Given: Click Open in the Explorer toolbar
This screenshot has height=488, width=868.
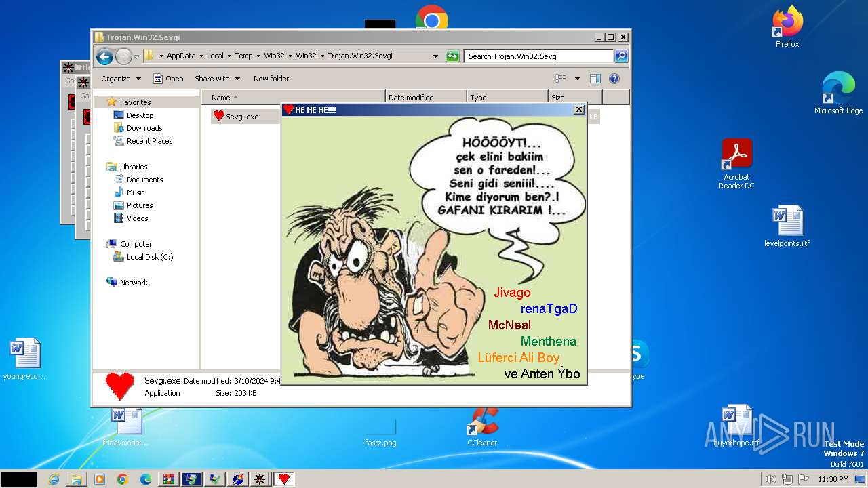Looking at the screenshot, I should 168,79.
